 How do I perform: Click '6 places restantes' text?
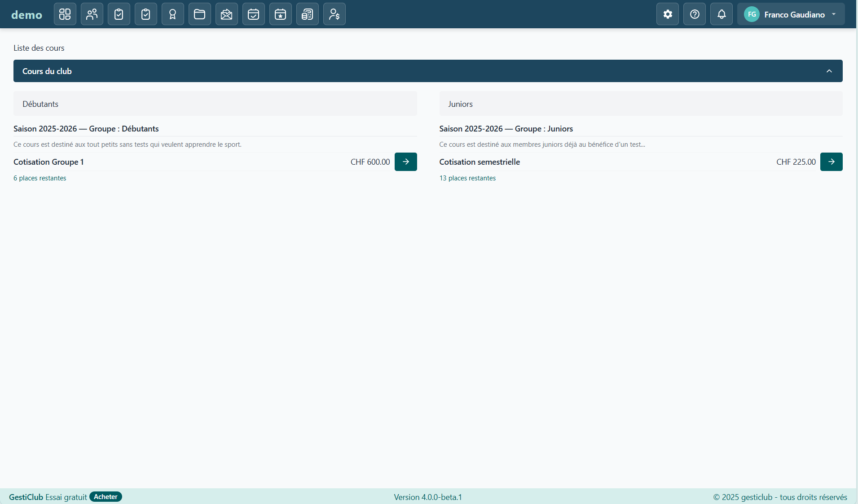[x=40, y=178]
